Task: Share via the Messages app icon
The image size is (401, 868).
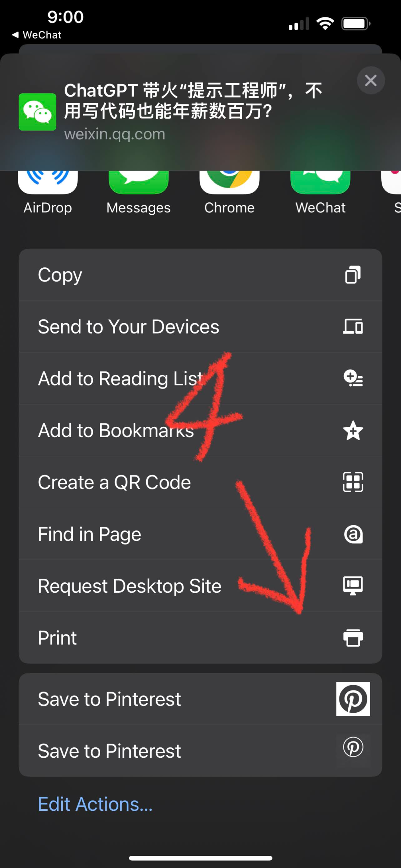Action: [x=138, y=183]
